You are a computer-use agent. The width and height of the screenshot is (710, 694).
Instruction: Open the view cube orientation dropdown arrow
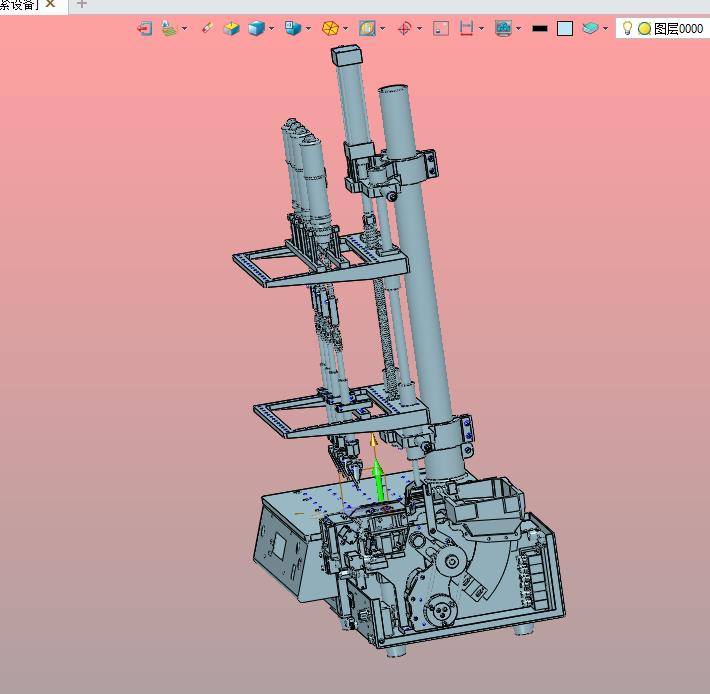pos(308,29)
